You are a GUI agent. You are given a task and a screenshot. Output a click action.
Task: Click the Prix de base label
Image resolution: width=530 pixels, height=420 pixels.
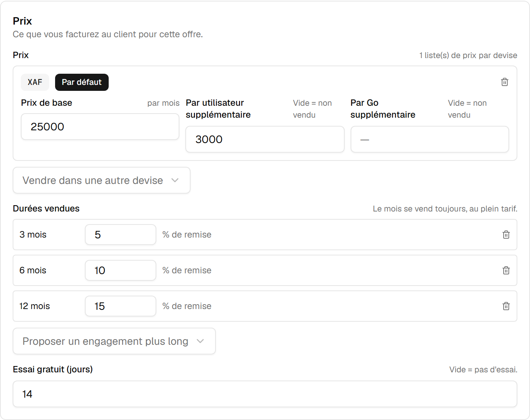(x=47, y=103)
